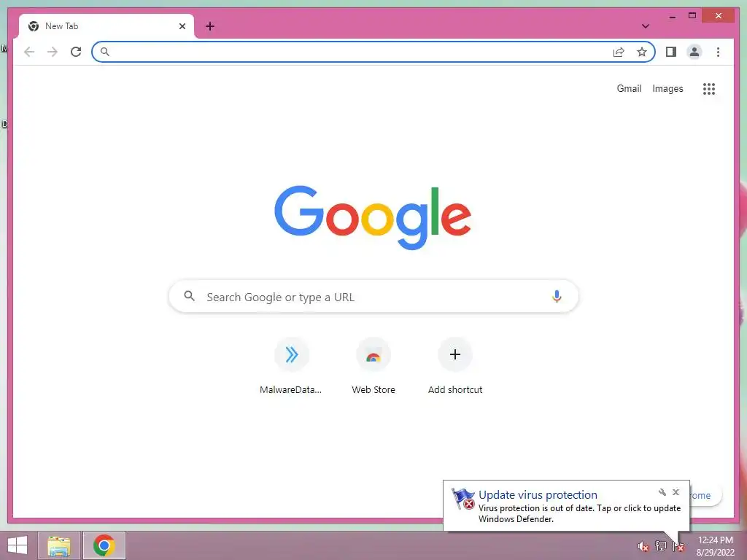Start voice search with the microphone

coord(557,296)
